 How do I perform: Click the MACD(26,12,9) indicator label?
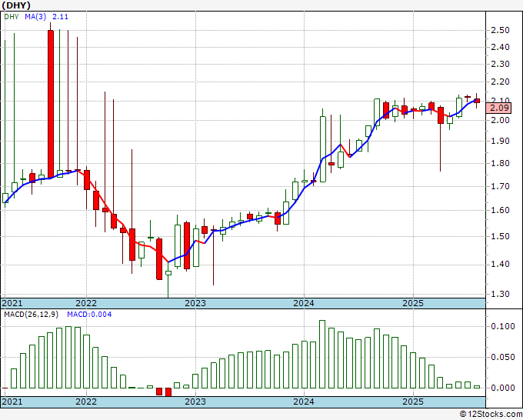pyautogui.click(x=32, y=315)
